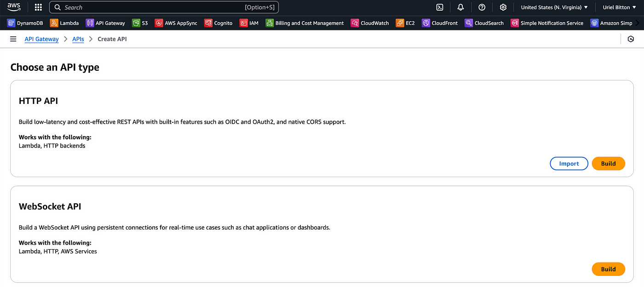Image resolution: width=644 pixels, height=287 pixels.
Task: Expand the United States (N. Virginia) region selector
Action: click(554, 7)
